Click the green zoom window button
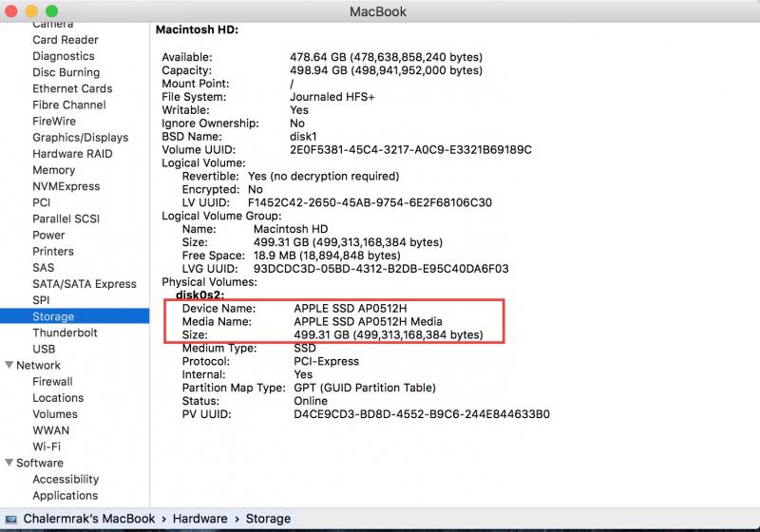This screenshot has height=532, width=760. tap(52, 11)
